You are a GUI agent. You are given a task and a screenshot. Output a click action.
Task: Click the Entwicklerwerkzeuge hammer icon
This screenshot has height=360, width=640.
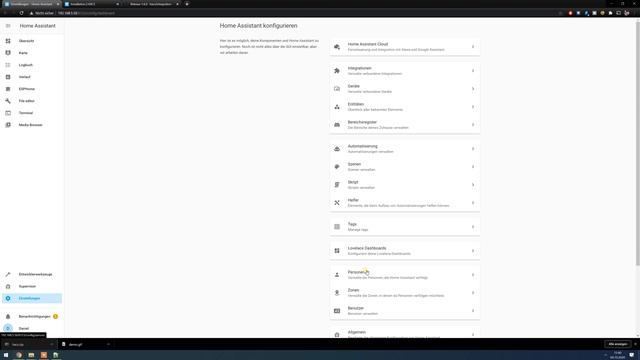[8, 274]
